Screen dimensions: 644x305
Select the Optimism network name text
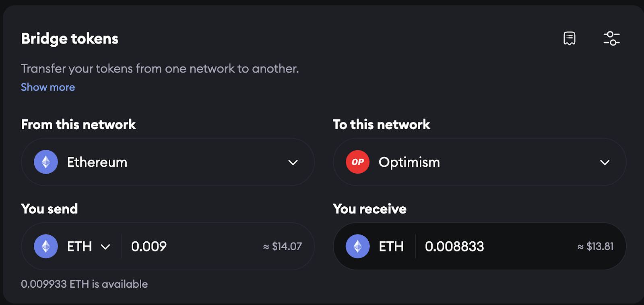coord(409,162)
